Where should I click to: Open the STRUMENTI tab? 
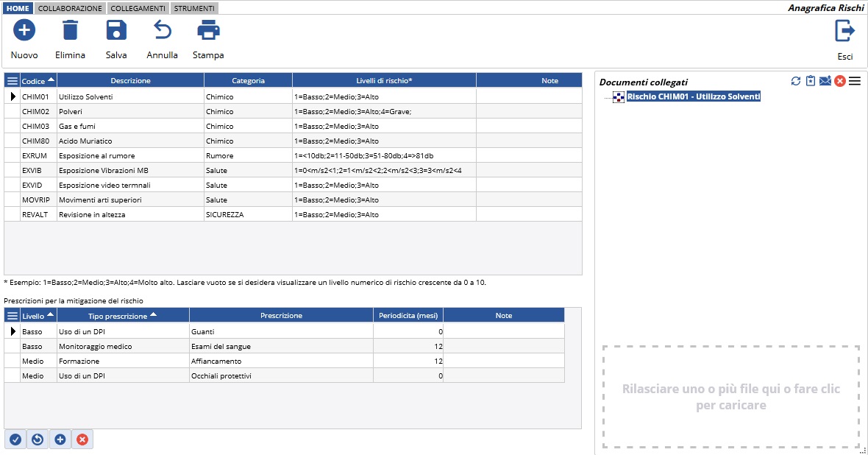coord(194,9)
